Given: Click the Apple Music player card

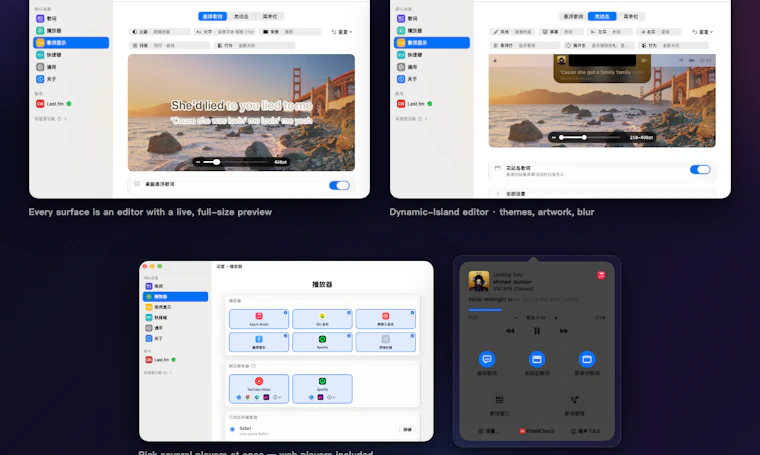Looking at the screenshot, I should click(x=259, y=319).
